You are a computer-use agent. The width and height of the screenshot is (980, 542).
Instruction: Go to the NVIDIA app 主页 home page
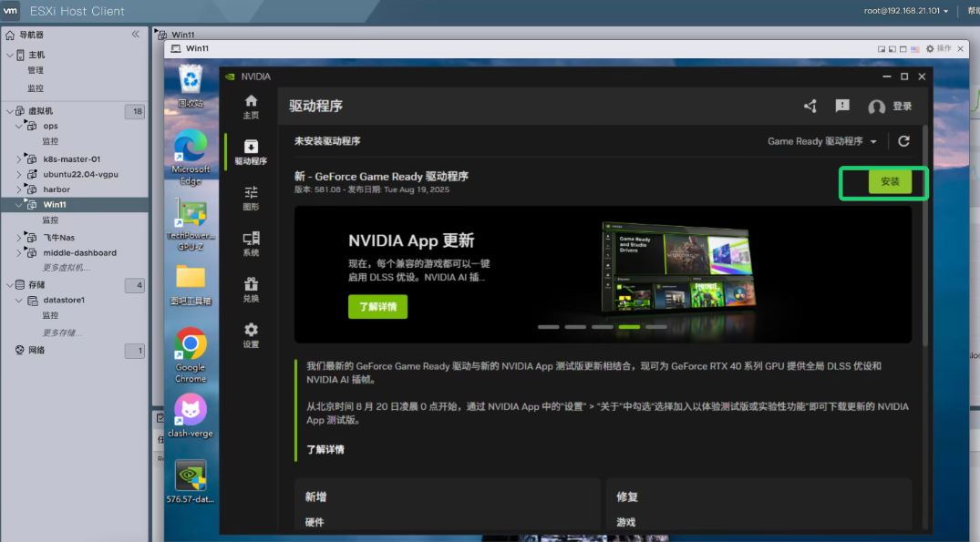[x=251, y=107]
